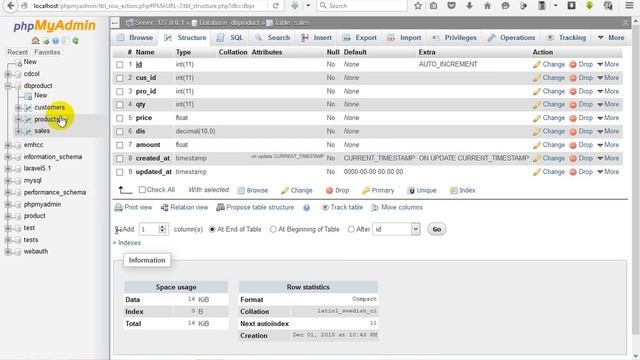Screen dimensions: 640x360
Task: Click the browser address bar URL
Action: coord(144,6)
